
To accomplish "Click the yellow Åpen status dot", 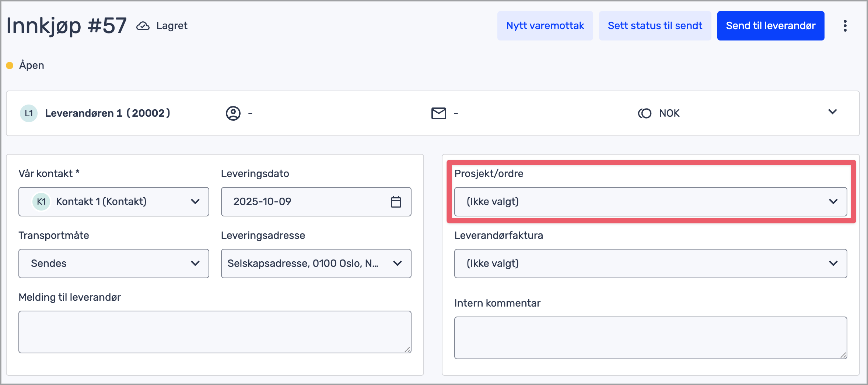I will click(10, 66).
